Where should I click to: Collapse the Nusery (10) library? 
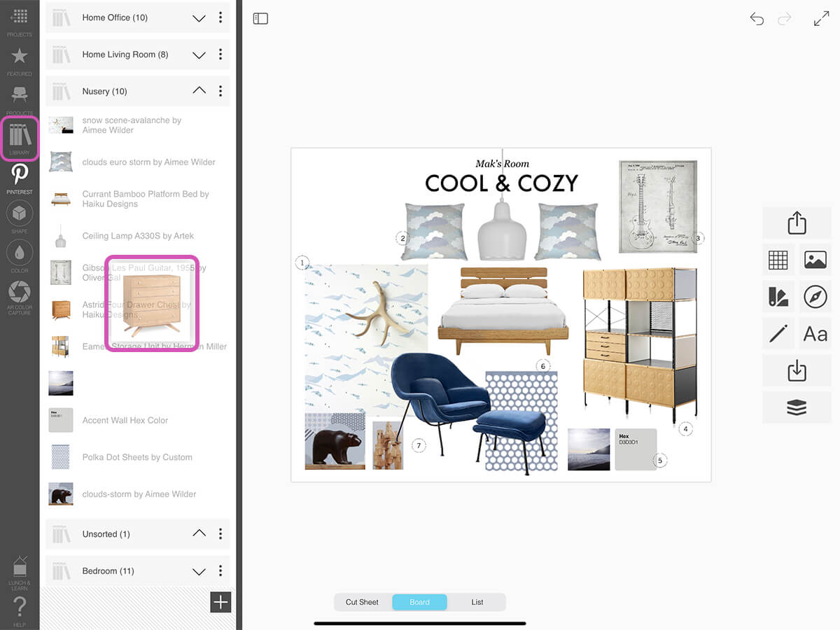click(199, 91)
